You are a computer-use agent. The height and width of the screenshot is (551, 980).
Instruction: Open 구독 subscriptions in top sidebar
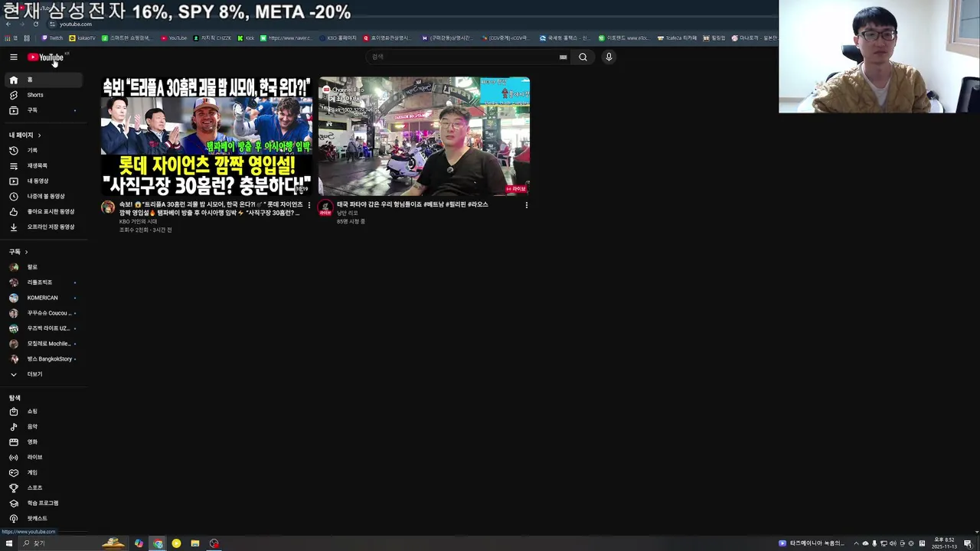(44, 110)
